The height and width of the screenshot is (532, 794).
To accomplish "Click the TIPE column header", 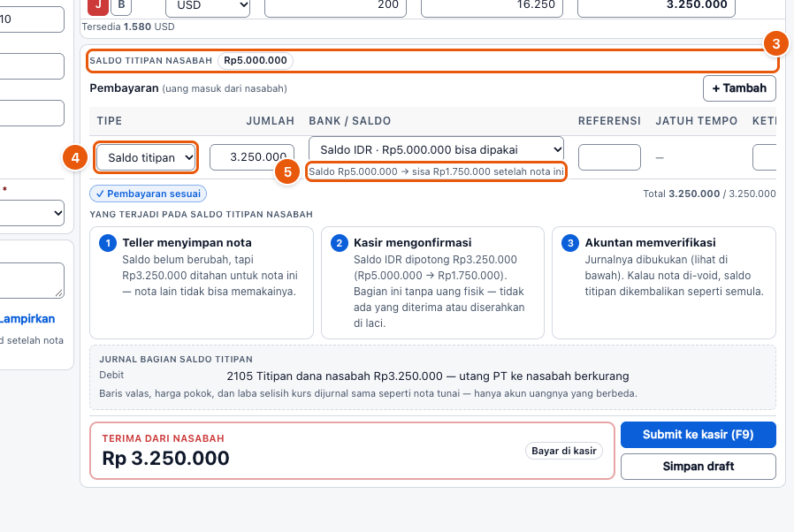I will [x=110, y=121].
